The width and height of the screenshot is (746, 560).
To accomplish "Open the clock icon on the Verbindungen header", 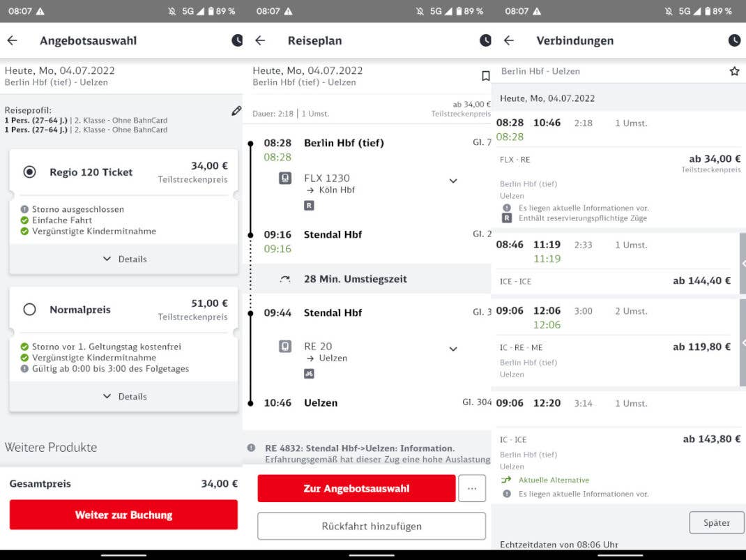I will (x=734, y=40).
